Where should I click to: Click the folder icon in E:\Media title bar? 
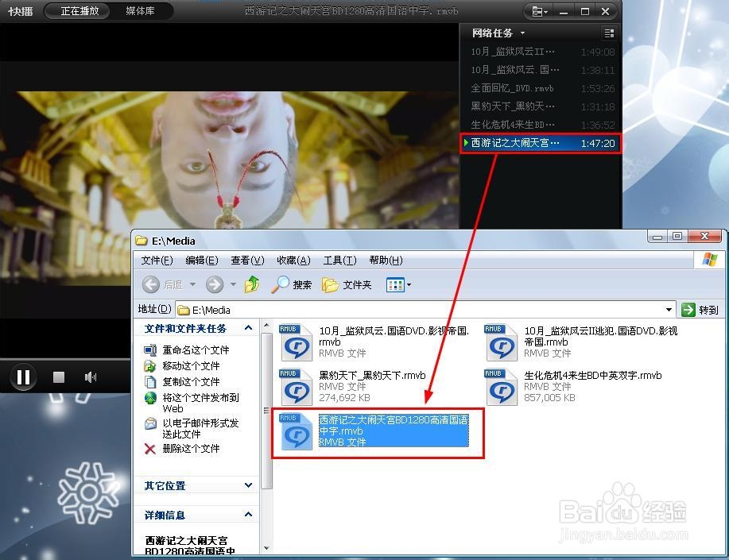(x=142, y=241)
